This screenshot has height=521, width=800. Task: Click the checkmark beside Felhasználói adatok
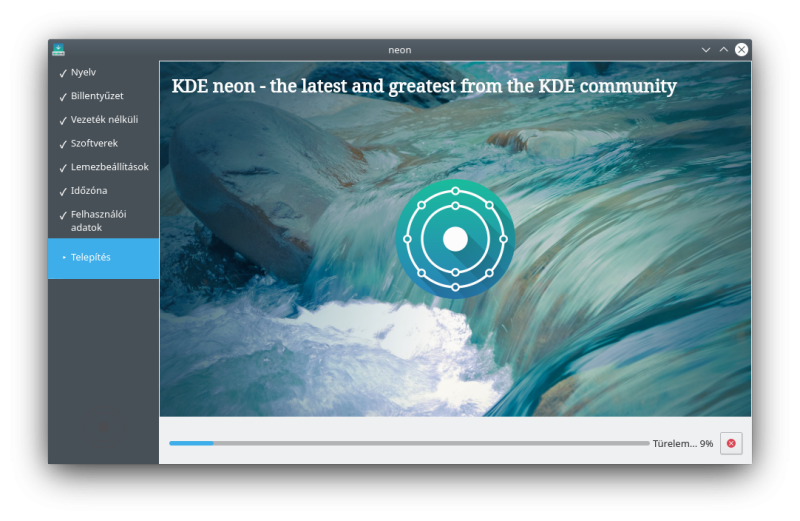coord(63,215)
